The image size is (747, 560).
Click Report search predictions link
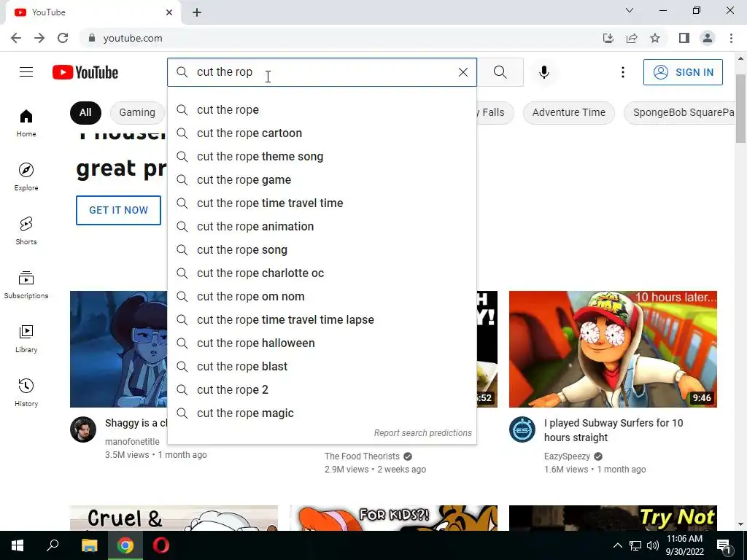click(422, 433)
